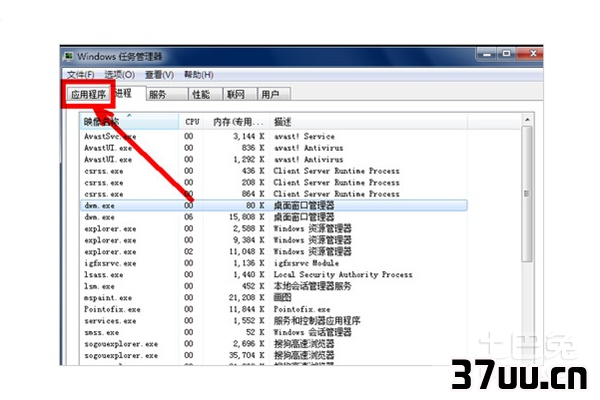Click the 11,844 K memory value
Image resolution: width=600 pixels, height=400 pixels.
pos(246,309)
